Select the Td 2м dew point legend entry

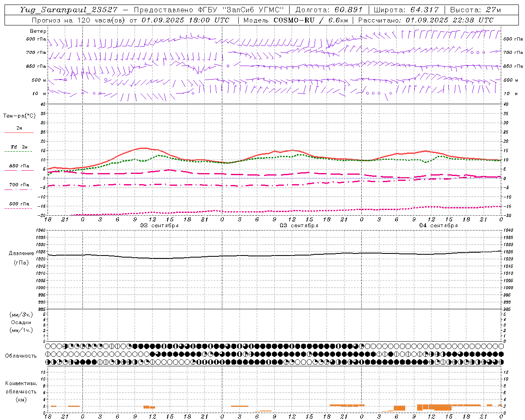tap(19, 147)
